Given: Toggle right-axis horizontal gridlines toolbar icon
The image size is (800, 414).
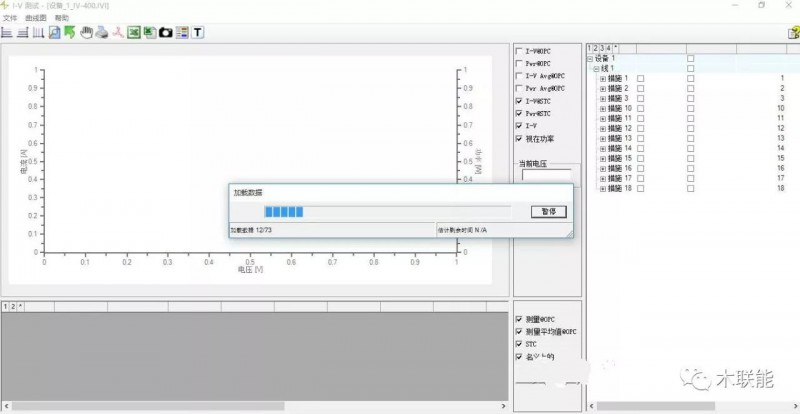Looking at the screenshot, I should (x=22, y=33).
